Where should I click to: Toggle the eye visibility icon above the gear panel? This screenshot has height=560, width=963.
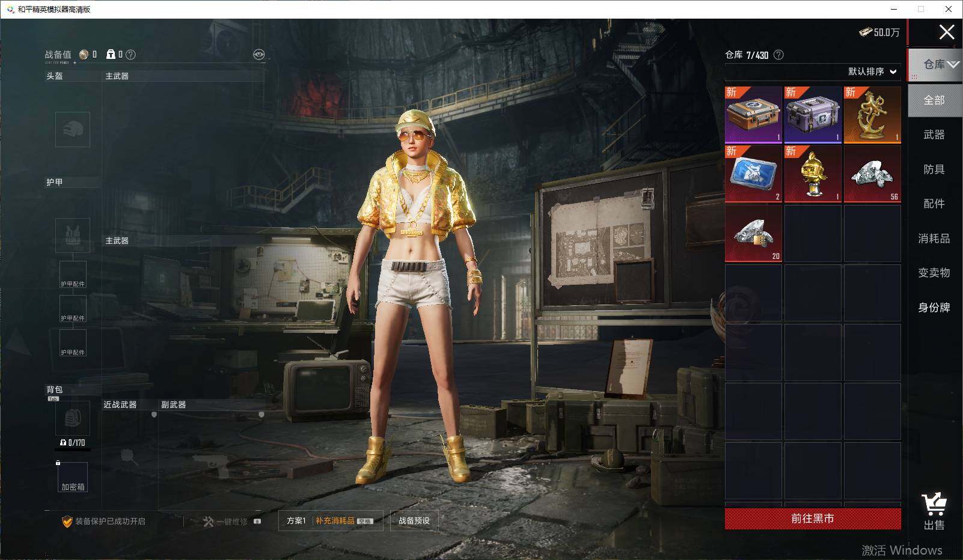(x=258, y=55)
